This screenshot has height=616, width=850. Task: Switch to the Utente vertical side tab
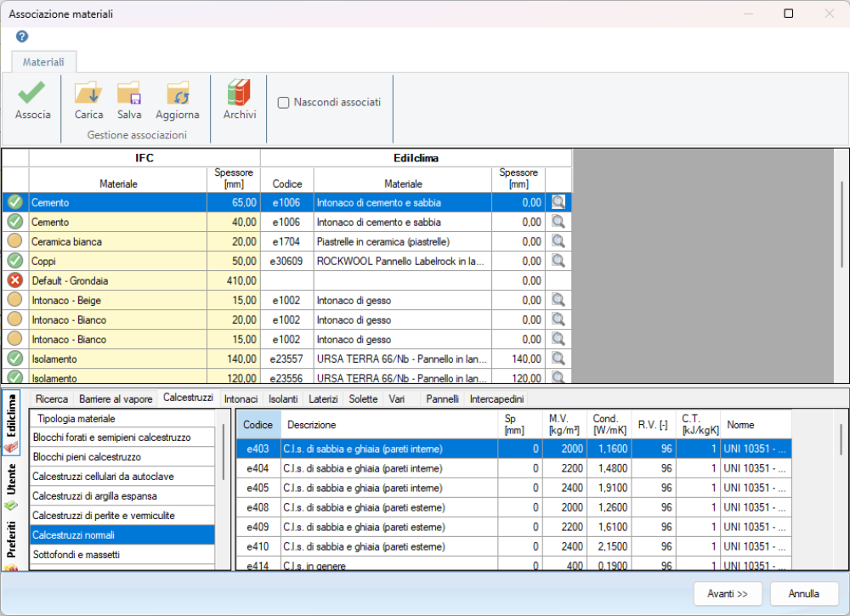(11, 487)
